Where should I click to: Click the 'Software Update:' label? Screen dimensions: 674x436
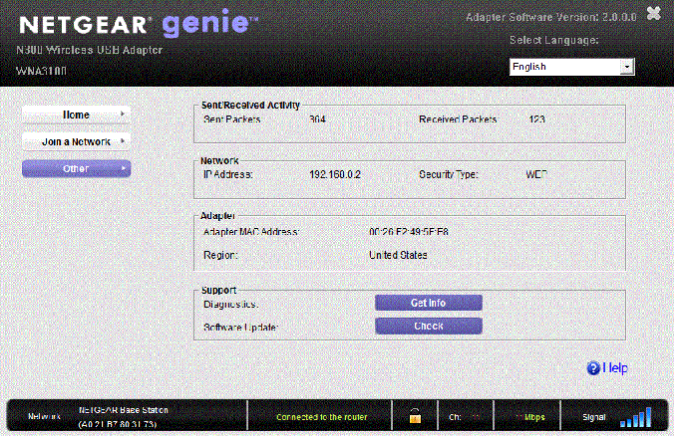241,327
